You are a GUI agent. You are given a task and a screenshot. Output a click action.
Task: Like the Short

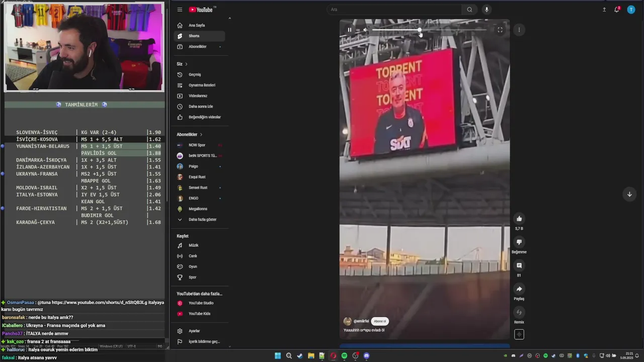pos(519,218)
